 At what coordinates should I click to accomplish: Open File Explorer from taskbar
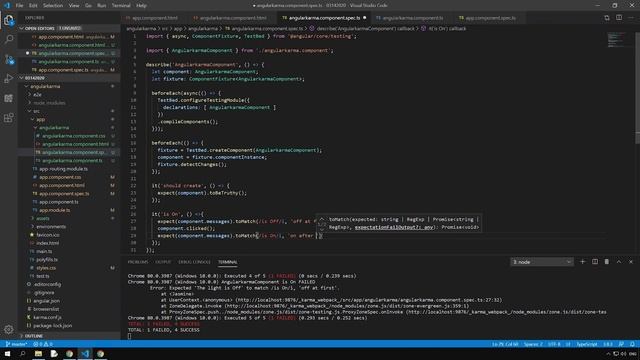point(38,354)
